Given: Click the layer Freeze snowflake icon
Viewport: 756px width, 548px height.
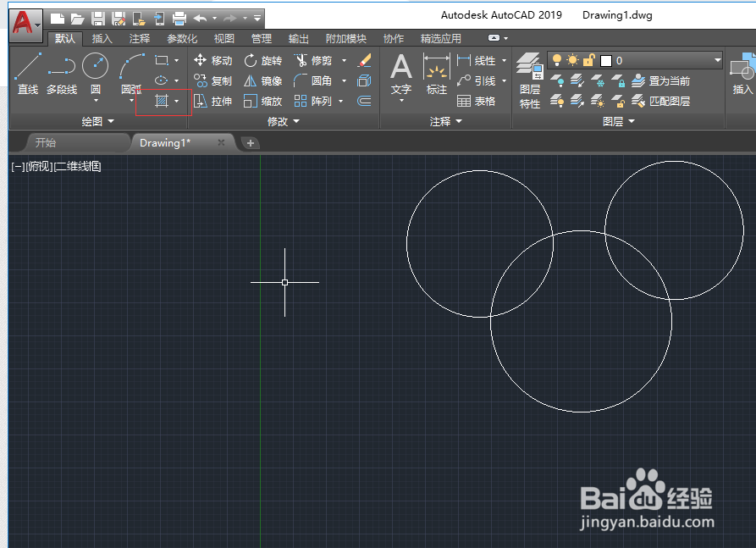Looking at the screenshot, I should 598,80.
